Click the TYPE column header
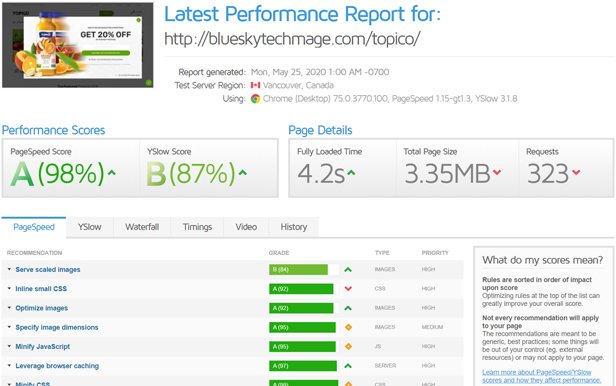Screen dimensions: 616x386 click(x=382, y=253)
